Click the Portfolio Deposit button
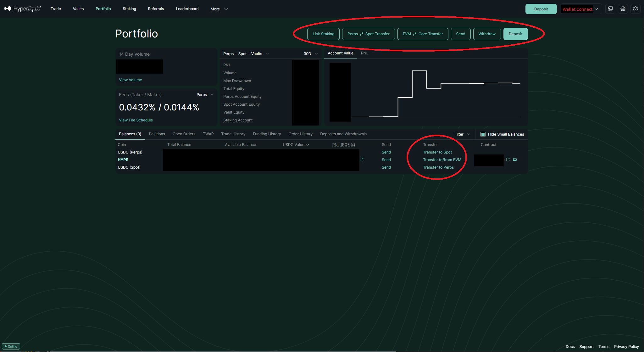The height and width of the screenshot is (352, 644). [x=515, y=34]
